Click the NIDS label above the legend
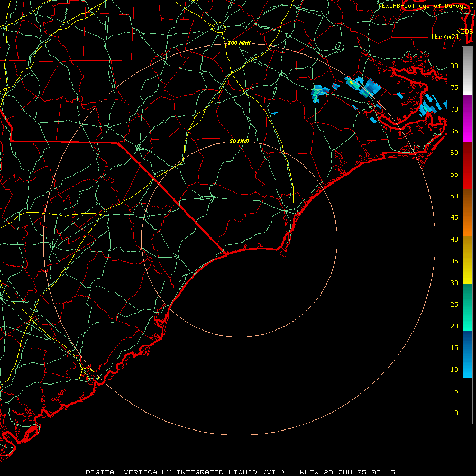The height and width of the screenshot is (476, 476). coord(465,32)
